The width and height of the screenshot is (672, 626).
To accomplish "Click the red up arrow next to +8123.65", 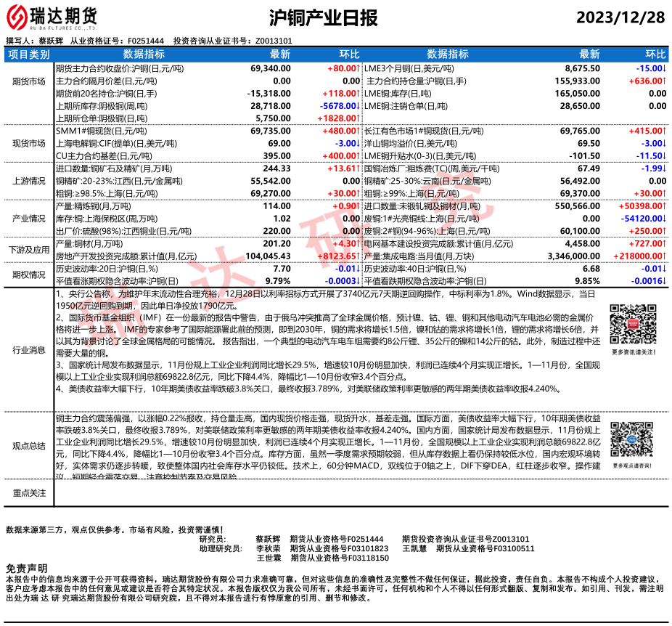I will 358,256.
